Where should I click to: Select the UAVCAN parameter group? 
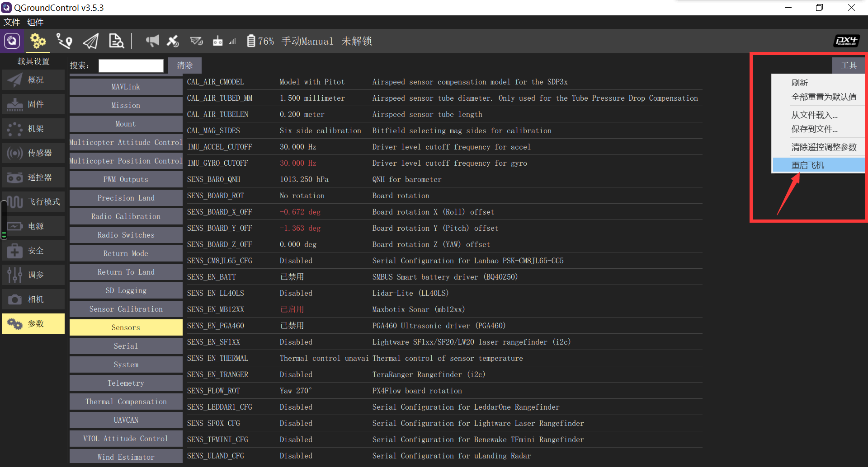[126, 420]
